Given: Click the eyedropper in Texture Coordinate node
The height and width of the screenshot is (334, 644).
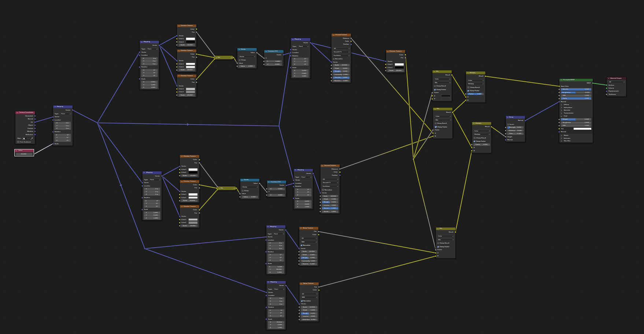Looking at the screenshot, I should coord(32,138).
